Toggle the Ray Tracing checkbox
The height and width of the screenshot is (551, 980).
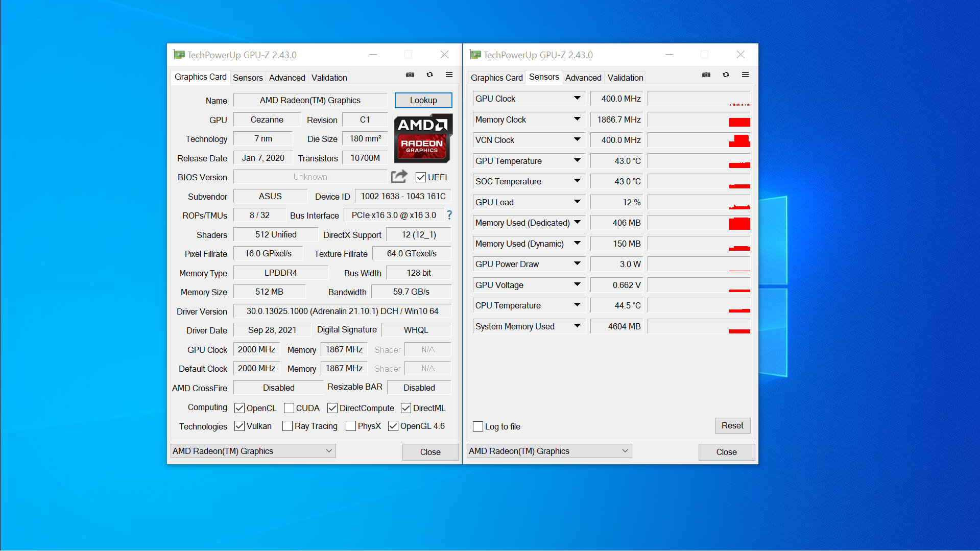tap(288, 426)
